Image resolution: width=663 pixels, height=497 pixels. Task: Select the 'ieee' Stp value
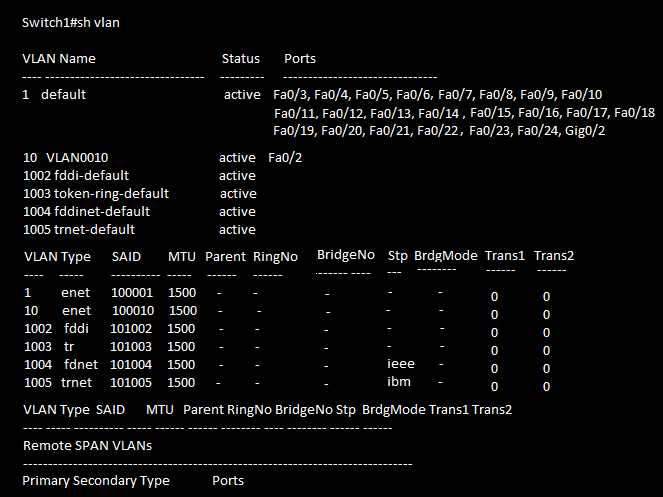pos(400,365)
